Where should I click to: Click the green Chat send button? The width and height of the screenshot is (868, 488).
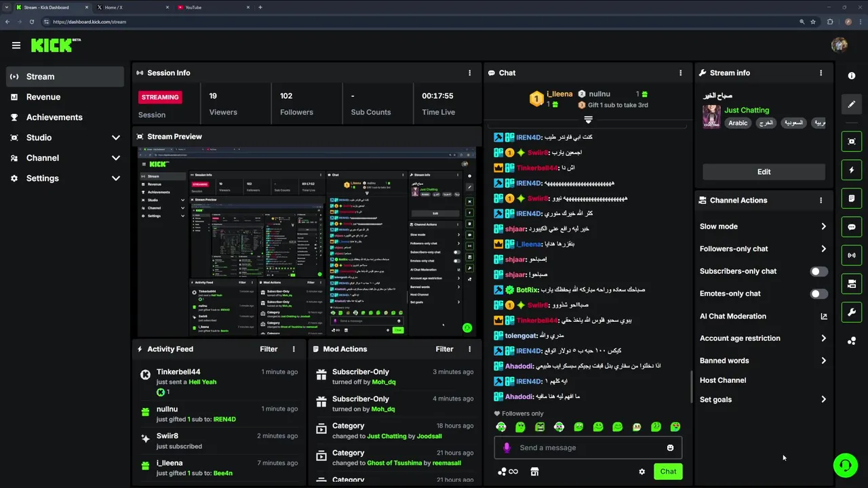point(668,472)
